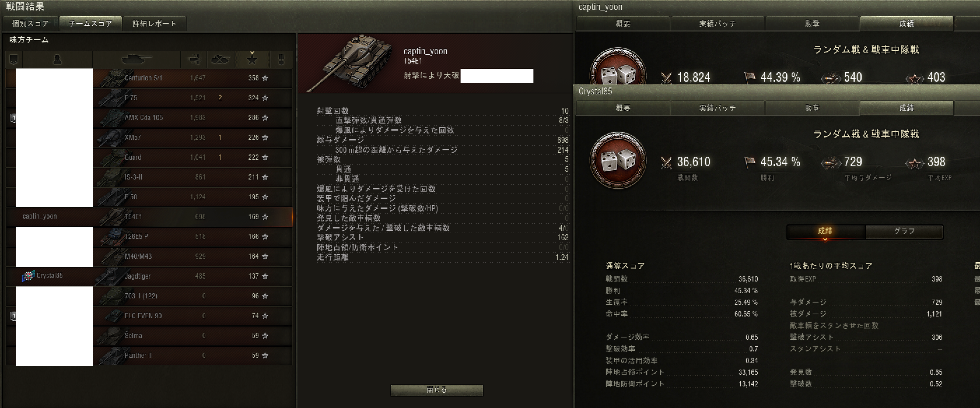This screenshot has height=408, width=980.
Task: Select the Centurion 5/1 team row
Action: tap(149, 78)
